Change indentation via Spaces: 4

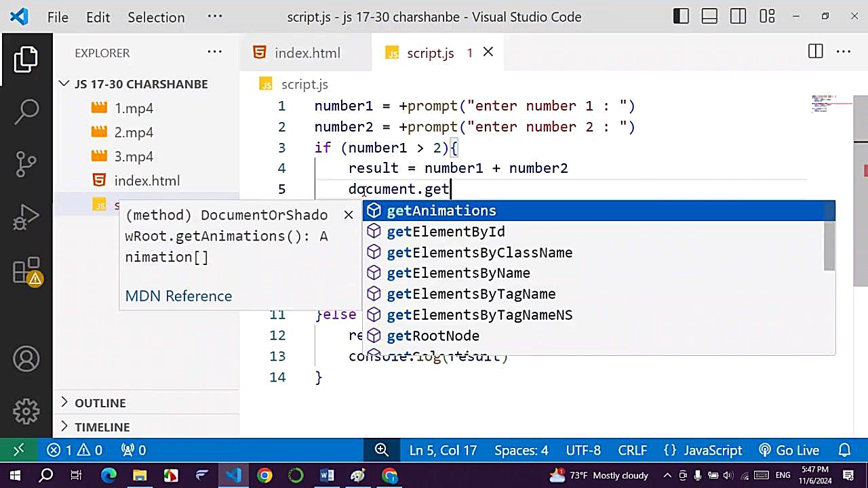[521, 450]
